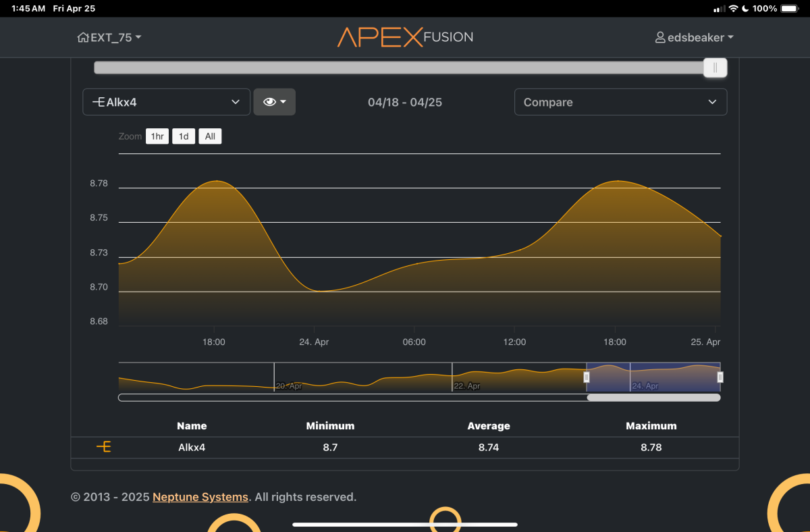
Task: Click the top date range slider handle
Action: (715, 68)
